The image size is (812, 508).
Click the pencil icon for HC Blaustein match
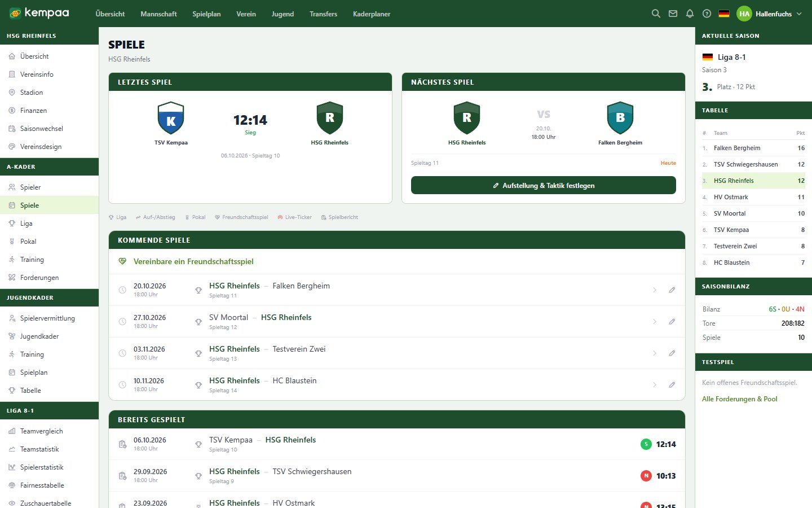click(x=672, y=385)
